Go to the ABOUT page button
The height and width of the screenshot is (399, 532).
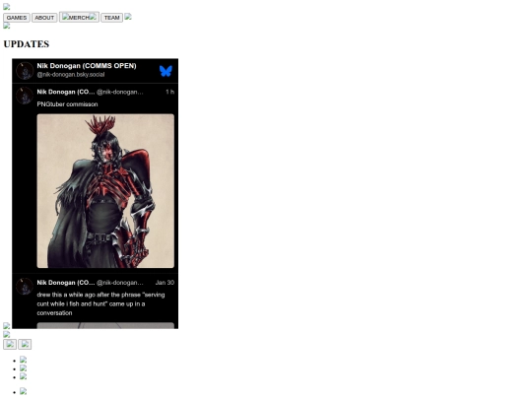click(44, 18)
